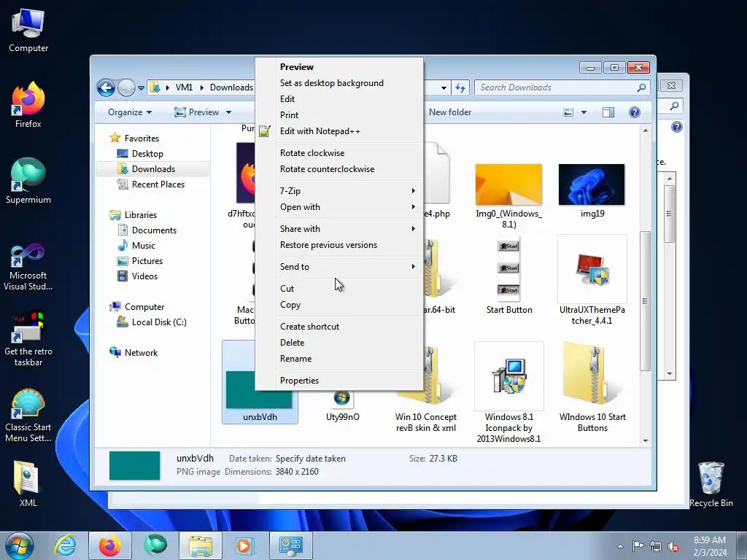Open the Preview button dropdown arrow

pyautogui.click(x=228, y=112)
